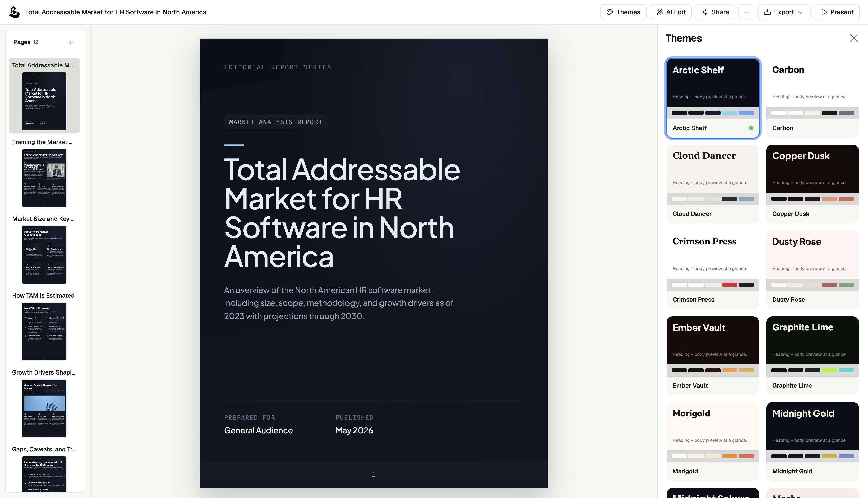Viewport: 868px width, 498px height.
Task: Pick the Ember Vault theme
Action: point(713,355)
